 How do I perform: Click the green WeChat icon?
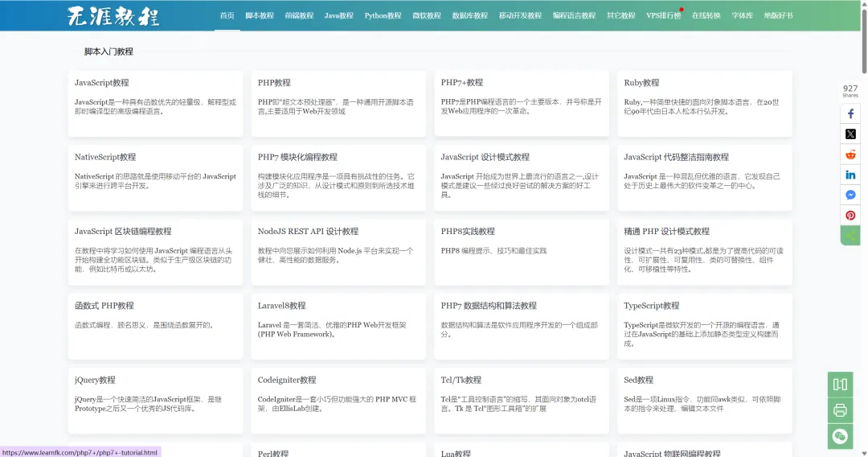(x=840, y=437)
